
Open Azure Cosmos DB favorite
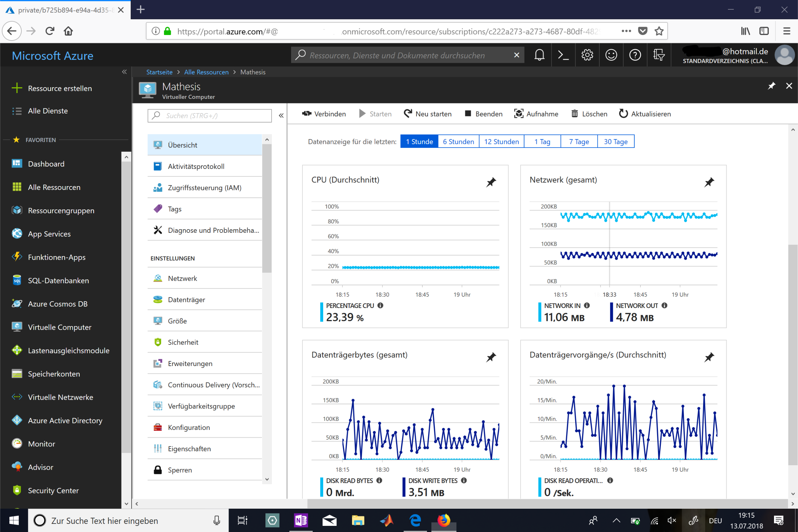click(58, 304)
